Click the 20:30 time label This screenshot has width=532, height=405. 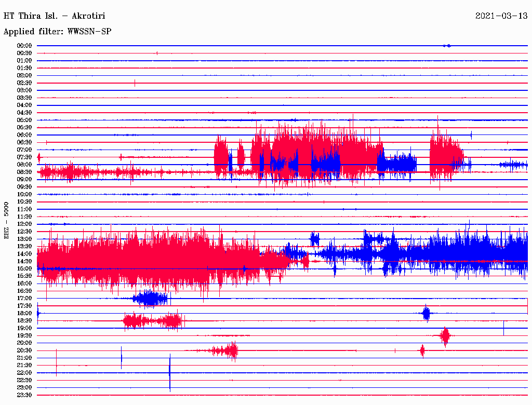pos(24,350)
